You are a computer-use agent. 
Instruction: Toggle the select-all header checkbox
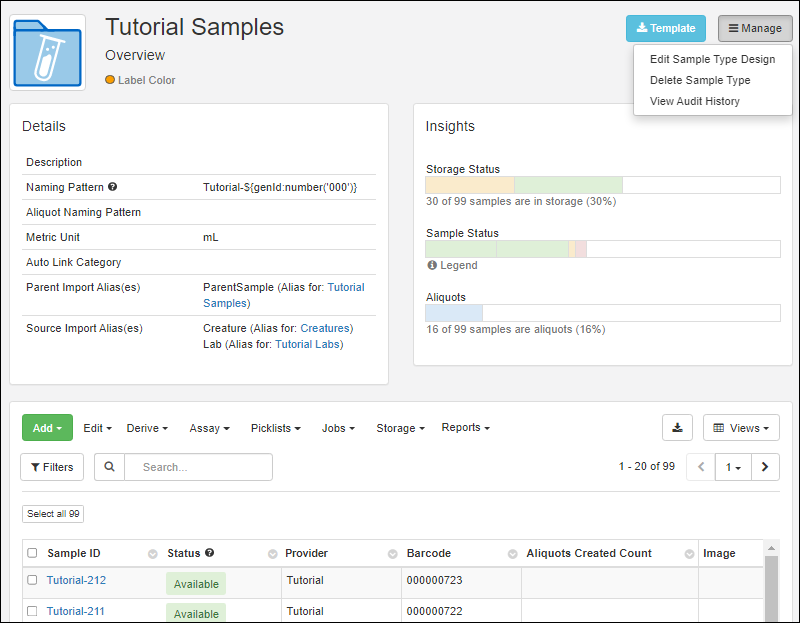click(33, 553)
